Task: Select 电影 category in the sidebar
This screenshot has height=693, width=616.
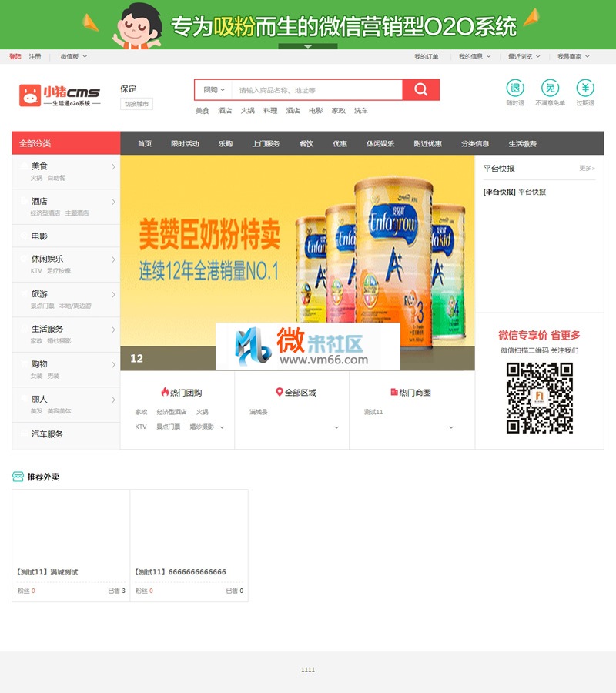Action: 39,236
